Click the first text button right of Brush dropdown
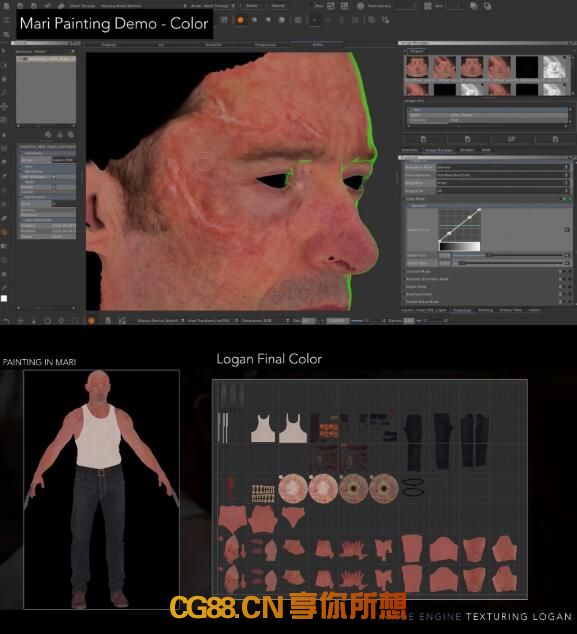The width and height of the screenshot is (577, 634). coord(252,6)
